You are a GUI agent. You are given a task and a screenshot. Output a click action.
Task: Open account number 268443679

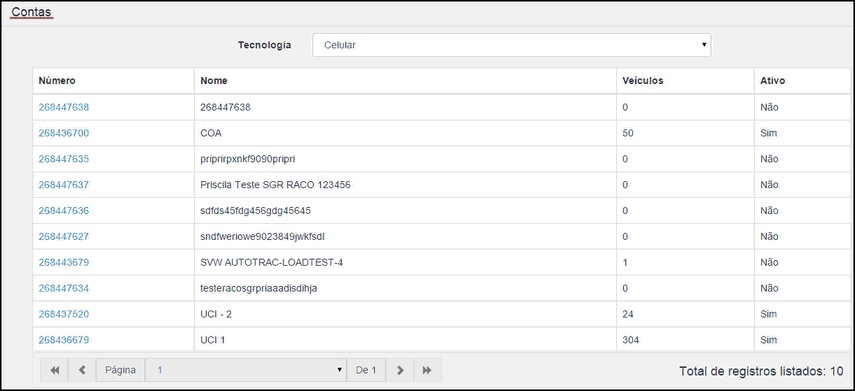[x=63, y=262]
